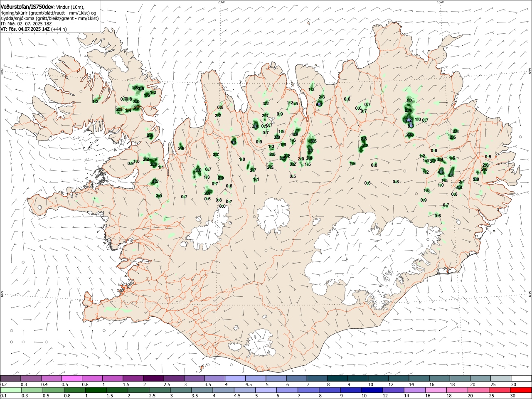Select the upper legend swatch starting at 3
Screen dimensions: 532x399
(194, 378)
